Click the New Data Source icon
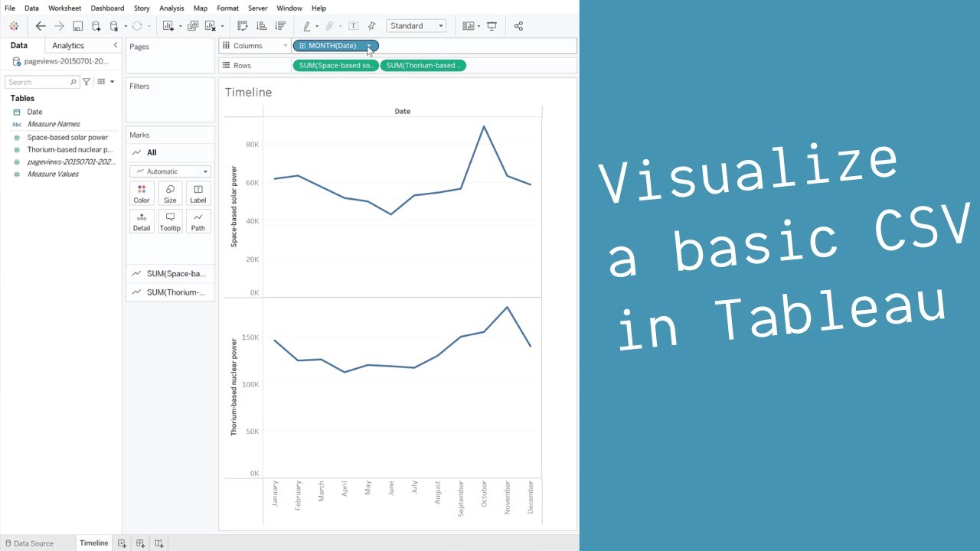Image resolution: width=980 pixels, height=551 pixels. pos(96,26)
